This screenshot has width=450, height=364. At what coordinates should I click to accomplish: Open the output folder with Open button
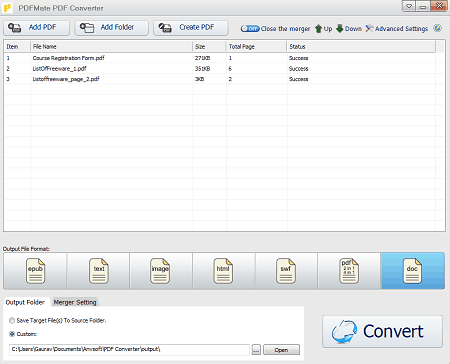tap(281, 350)
